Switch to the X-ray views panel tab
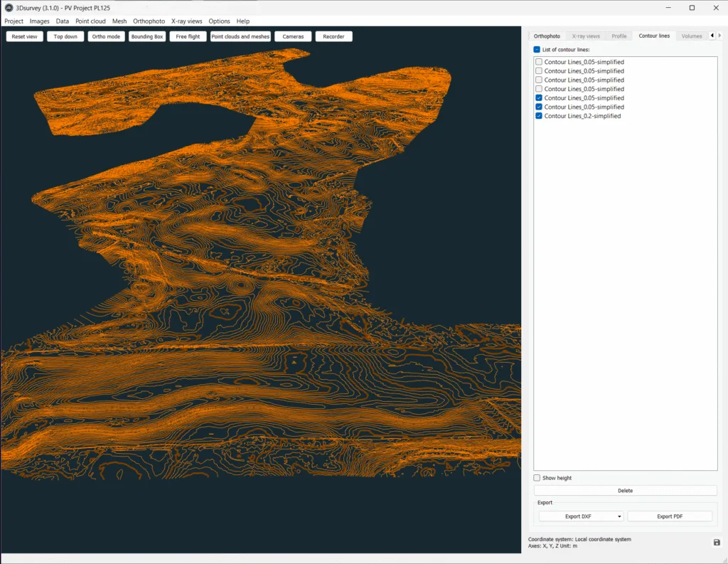 click(x=586, y=36)
